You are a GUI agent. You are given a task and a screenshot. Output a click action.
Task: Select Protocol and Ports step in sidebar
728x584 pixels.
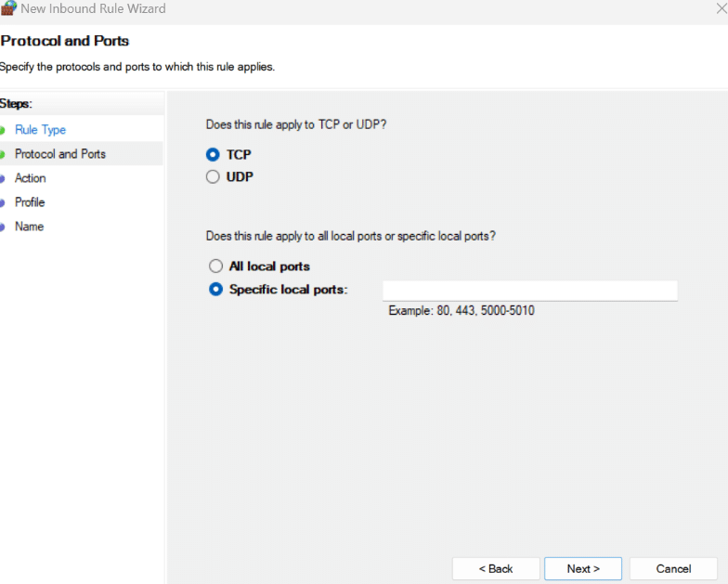pos(60,154)
